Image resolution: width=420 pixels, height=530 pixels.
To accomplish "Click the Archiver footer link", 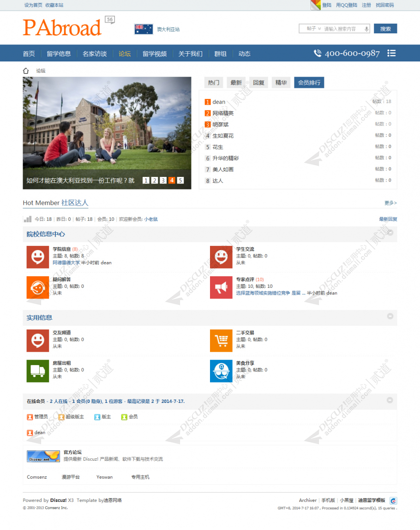I will 307,500.
